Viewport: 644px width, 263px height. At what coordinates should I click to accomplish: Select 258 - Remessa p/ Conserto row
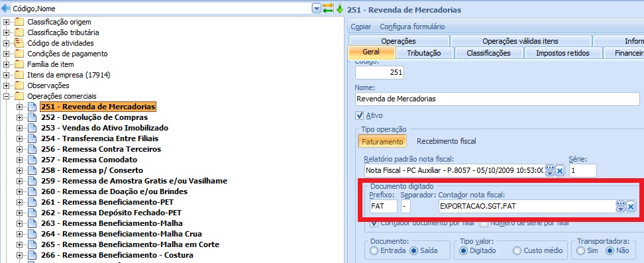point(92,170)
